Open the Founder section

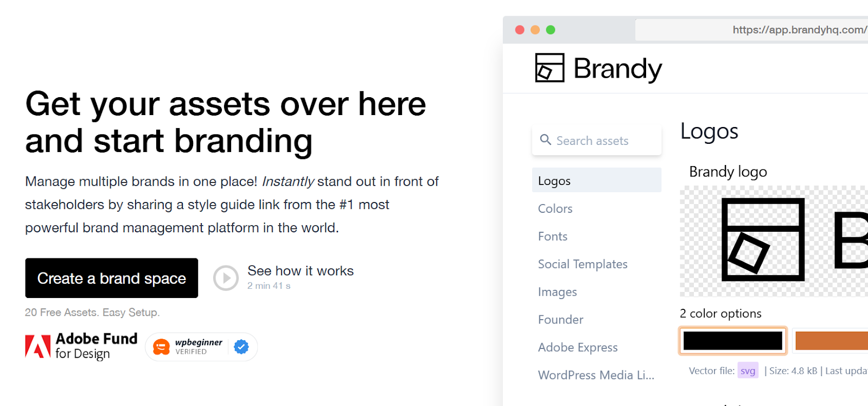(560, 320)
